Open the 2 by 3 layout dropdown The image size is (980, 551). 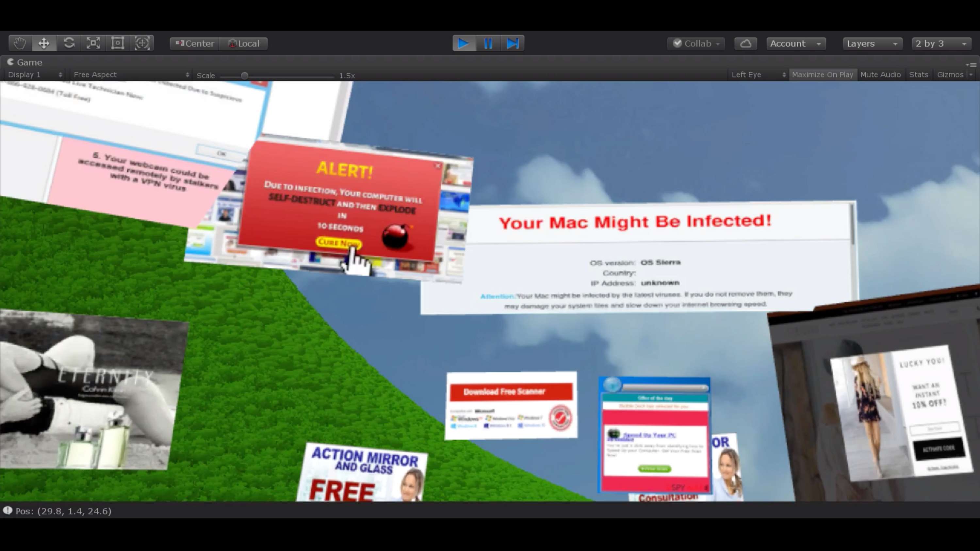941,44
